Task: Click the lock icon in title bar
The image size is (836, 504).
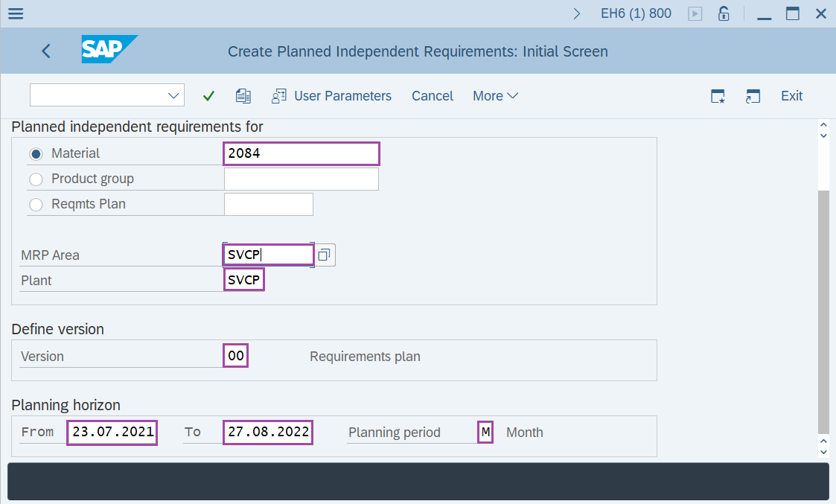Action: click(x=723, y=13)
